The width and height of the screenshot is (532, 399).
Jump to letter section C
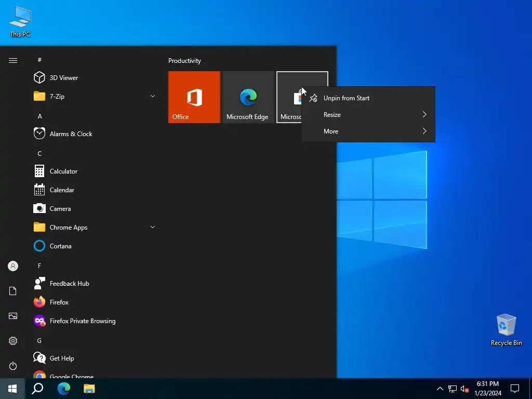[x=39, y=154]
